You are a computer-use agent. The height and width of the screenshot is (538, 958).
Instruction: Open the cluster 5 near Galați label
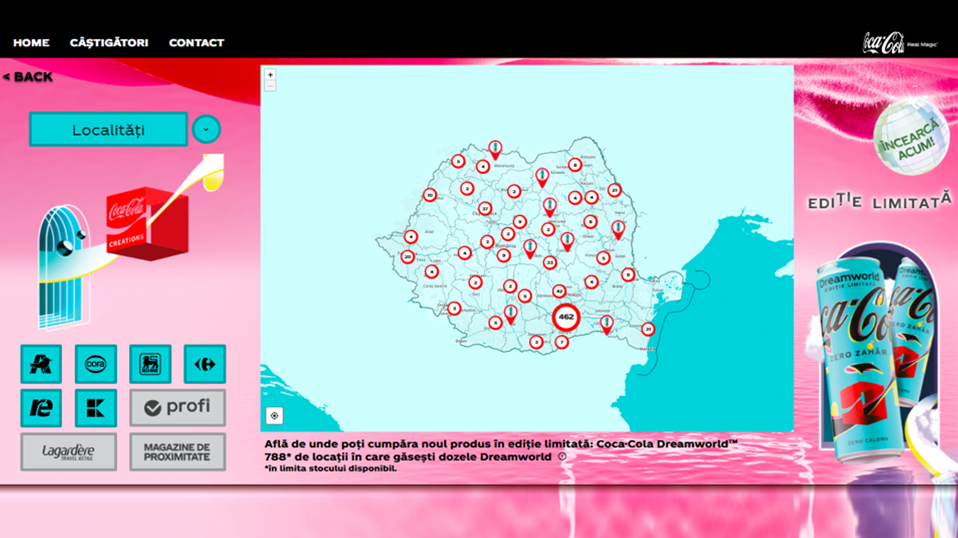pyautogui.click(x=603, y=258)
